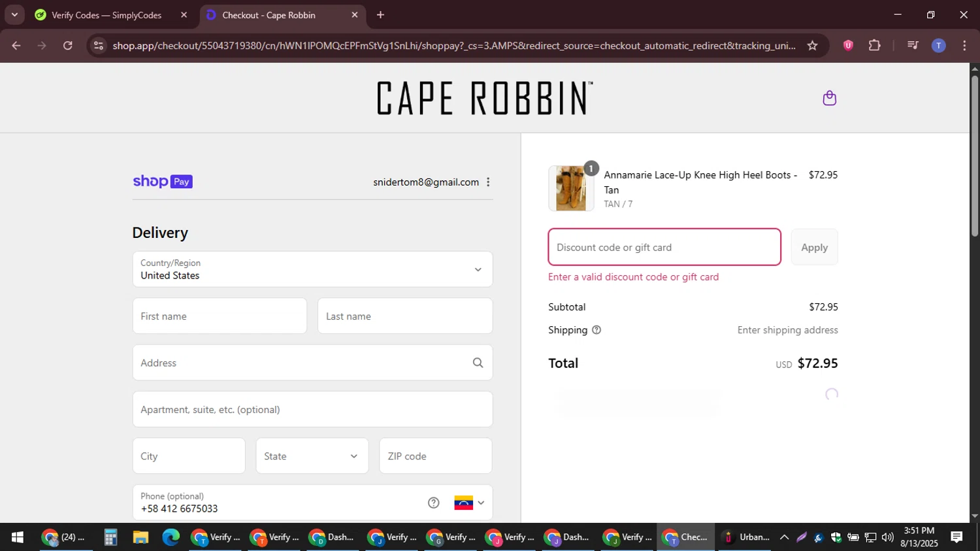Click the Annamarie Lace-Up Knee High product name
Screen dimensions: 980x551
(x=700, y=182)
